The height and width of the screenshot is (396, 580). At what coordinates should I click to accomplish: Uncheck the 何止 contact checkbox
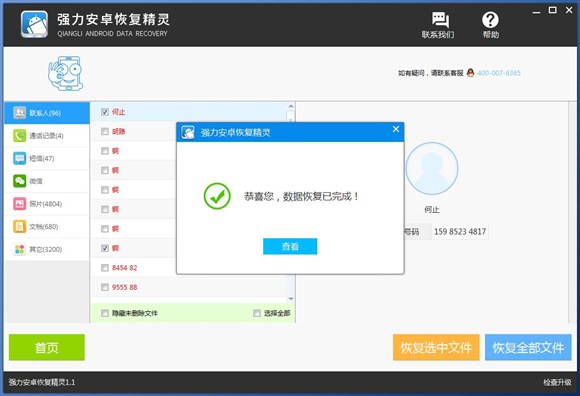105,112
